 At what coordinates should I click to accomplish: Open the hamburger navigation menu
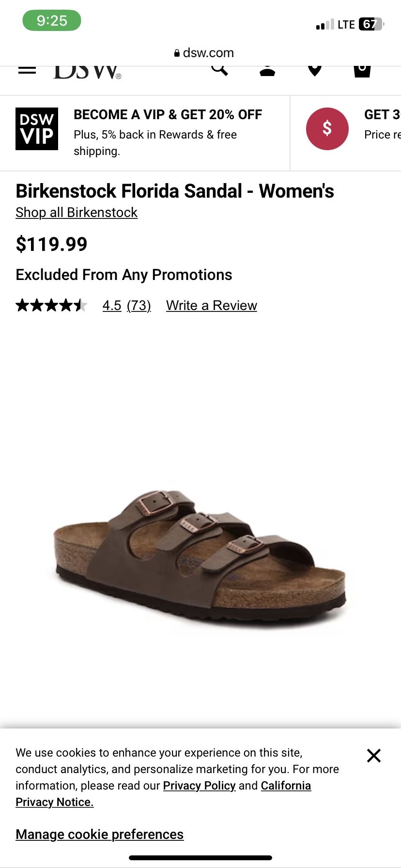tap(27, 70)
